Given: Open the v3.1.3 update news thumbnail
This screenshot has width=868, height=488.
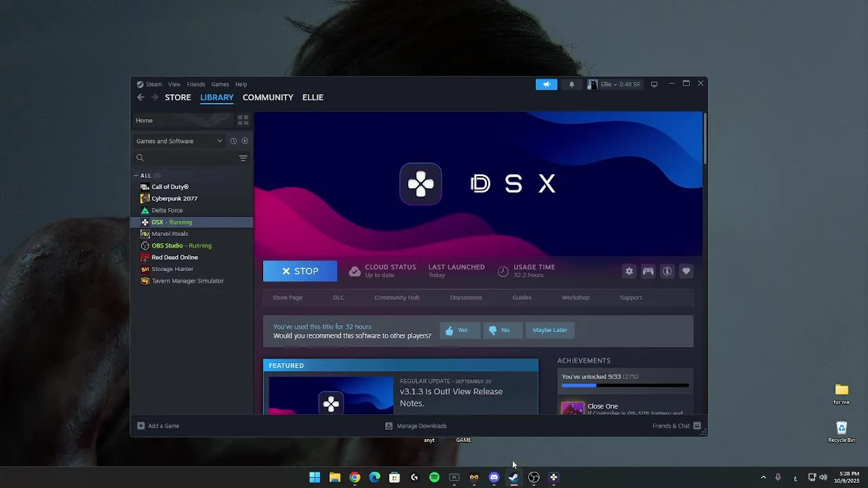Looking at the screenshot, I should 331,395.
